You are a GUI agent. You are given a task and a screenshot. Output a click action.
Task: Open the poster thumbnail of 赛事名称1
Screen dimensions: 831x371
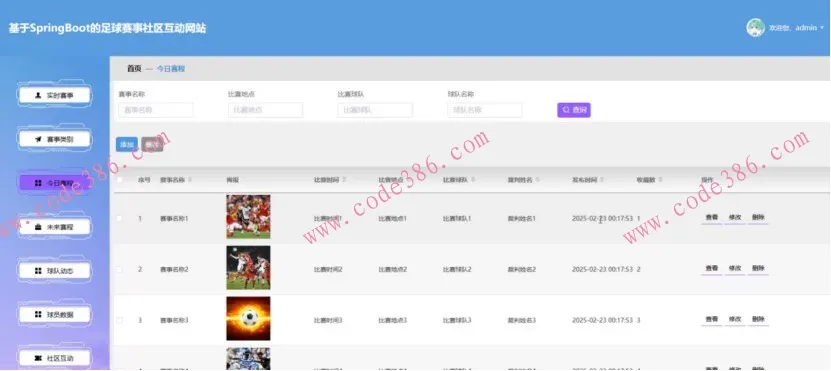tap(248, 217)
